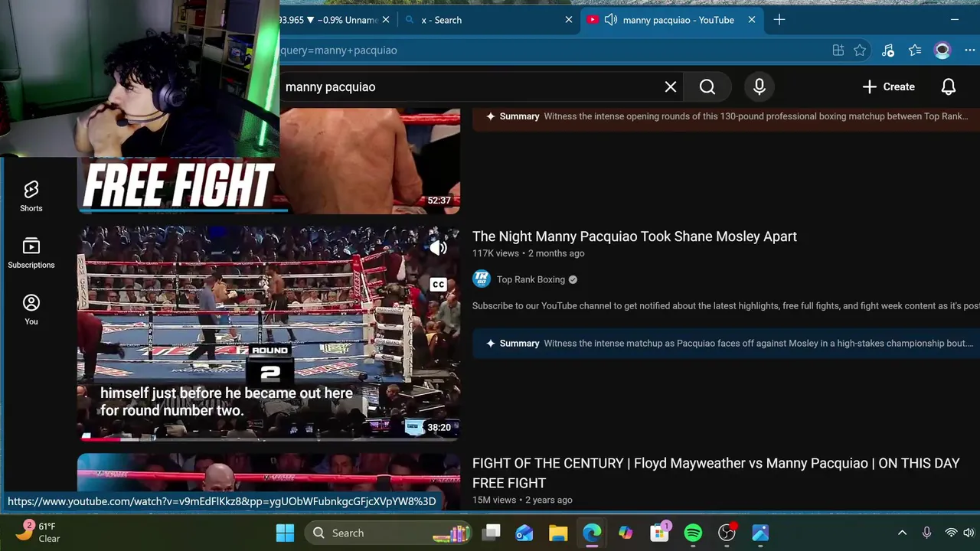Image resolution: width=980 pixels, height=551 pixels.
Task: Click the Free Fight video thumbnail
Action: point(269,161)
